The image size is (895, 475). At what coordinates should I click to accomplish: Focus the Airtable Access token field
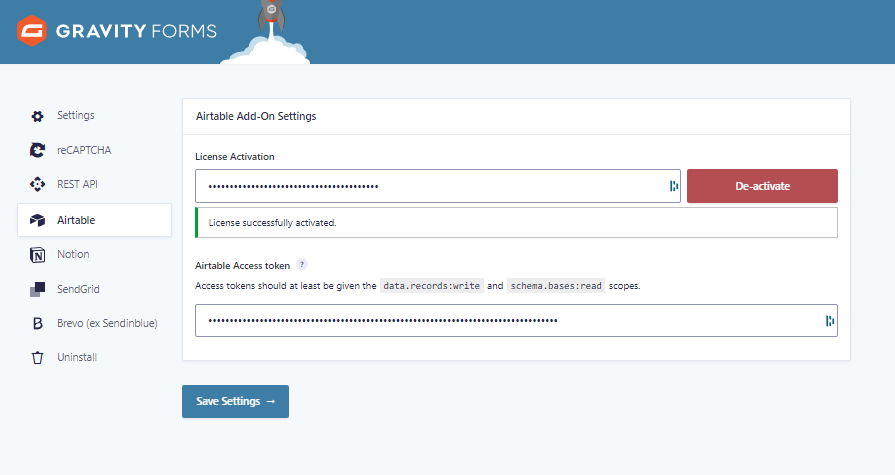pos(516,321)
